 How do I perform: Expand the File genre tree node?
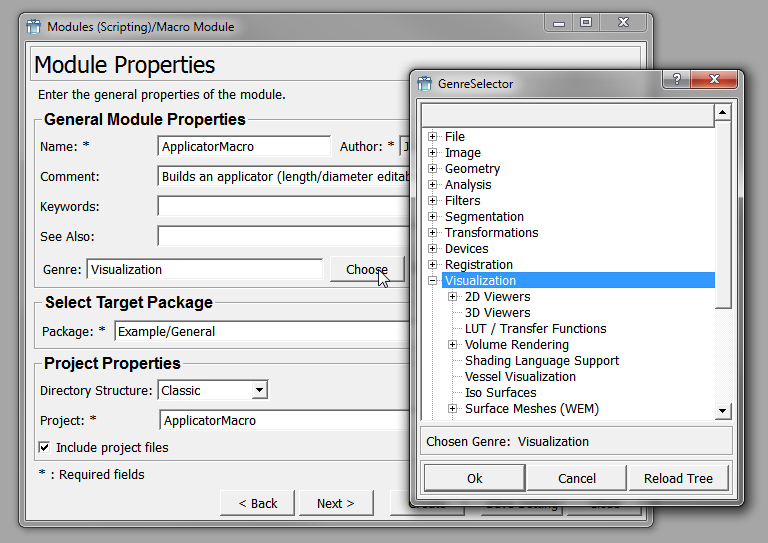(x=433, y=137)
